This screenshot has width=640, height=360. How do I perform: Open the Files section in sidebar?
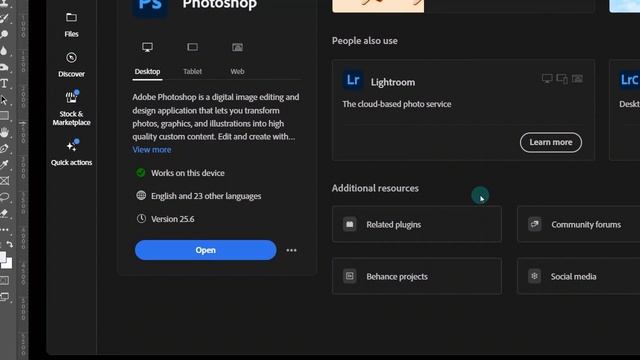point(71,24)
